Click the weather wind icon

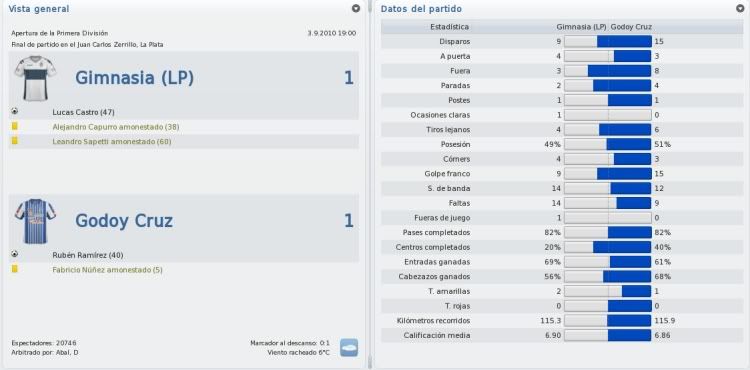tap(349, 348)
